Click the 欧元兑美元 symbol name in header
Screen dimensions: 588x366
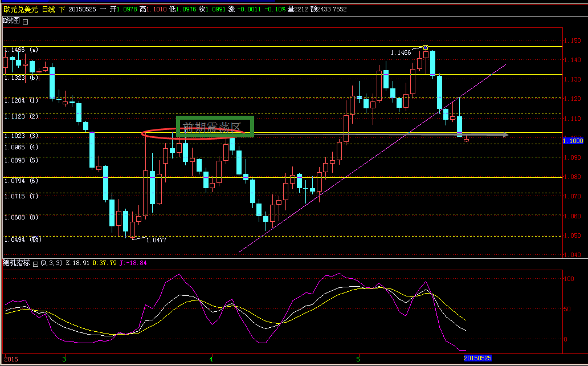point(19,9)
